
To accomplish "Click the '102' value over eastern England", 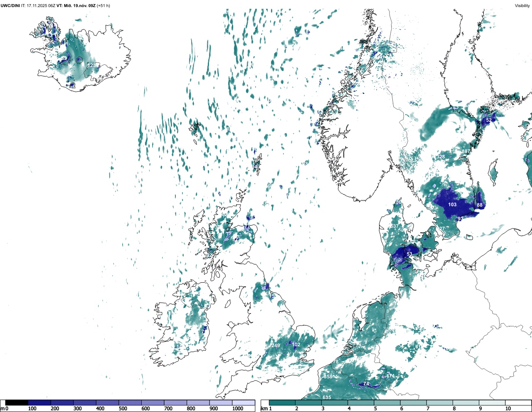I will [x=296, y=345].
